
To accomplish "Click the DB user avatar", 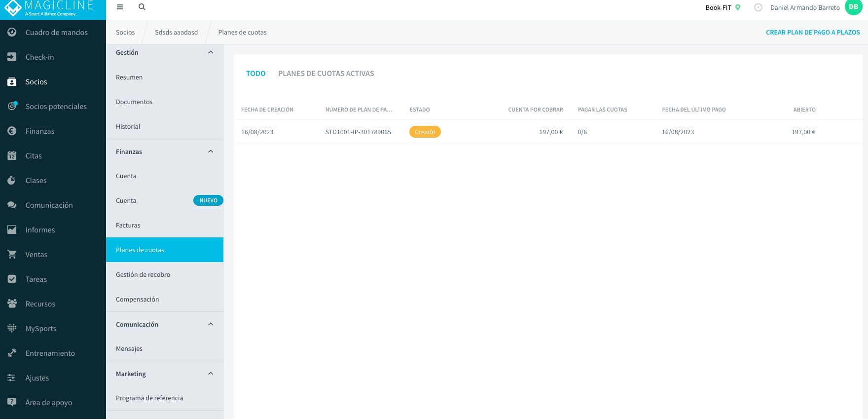I will coord(853,7).
